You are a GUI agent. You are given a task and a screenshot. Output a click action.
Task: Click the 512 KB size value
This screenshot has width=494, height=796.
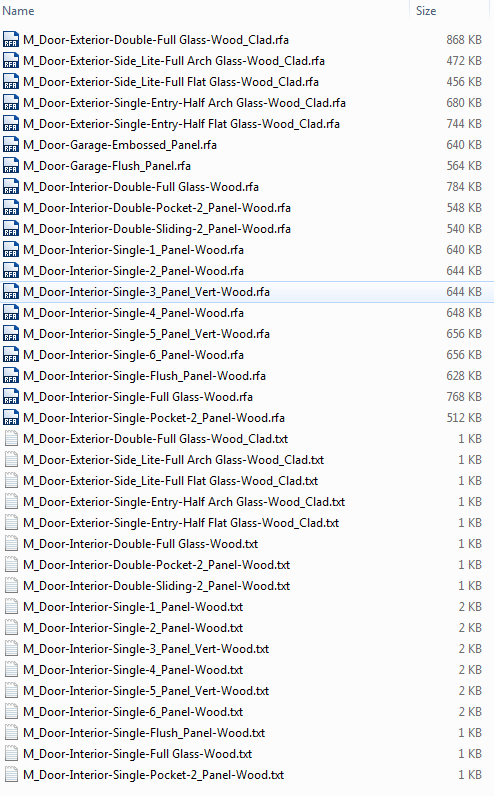point(464,418)
